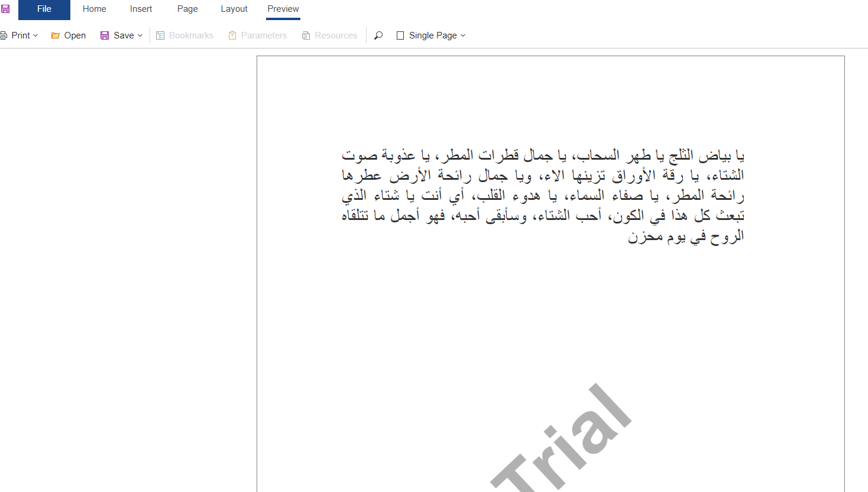The height and width of the screenshot is (492, 868).
Task: Open the Layout tab
Action: [x=234, y=9]
